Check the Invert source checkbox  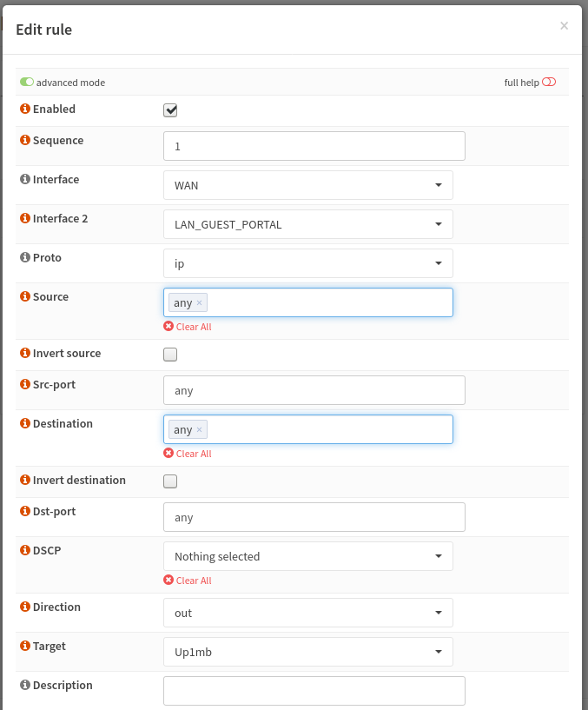[x=170, y=355]
